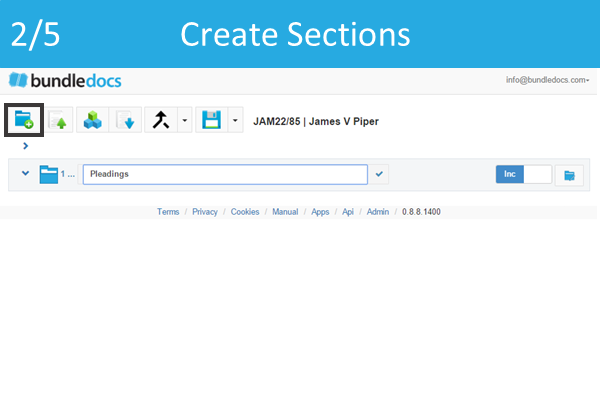Open the dropdown beside the save icon

coord(235,120)
